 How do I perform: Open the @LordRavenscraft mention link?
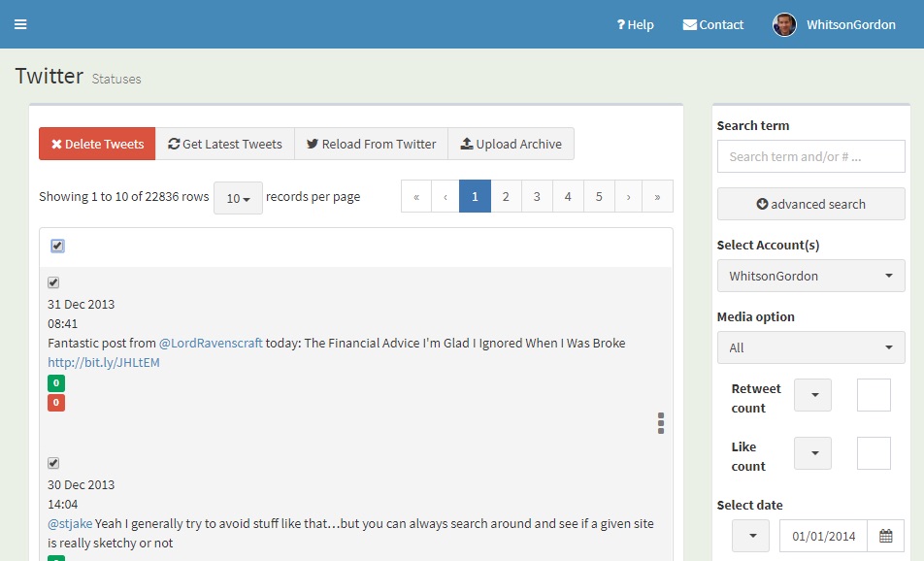pyautogui.click(x=211, y=343)
